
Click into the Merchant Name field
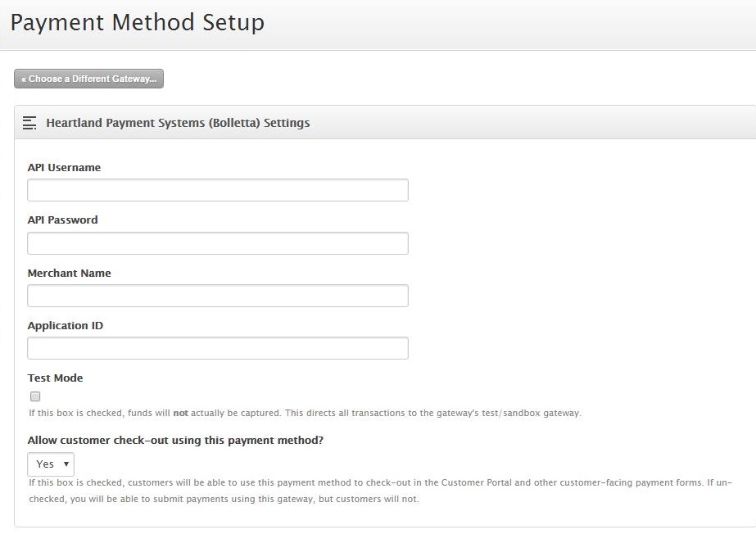218,296
